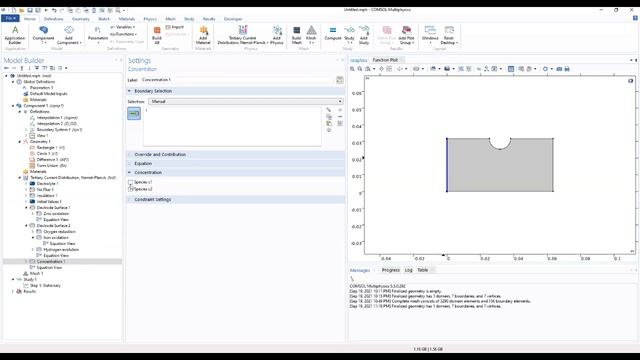The width and height of the screenshot is (640, 360).
Task: Switch to the Geometry ribbon tab
Action: (80, 19)
